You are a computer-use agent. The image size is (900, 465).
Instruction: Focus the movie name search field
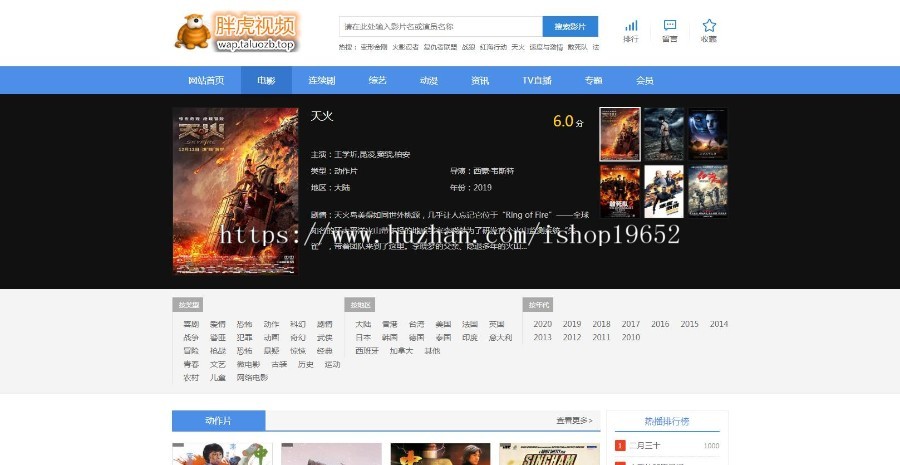[x=440, y=26]
